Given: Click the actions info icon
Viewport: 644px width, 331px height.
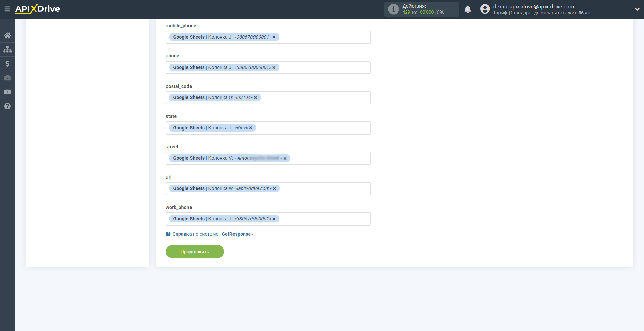Looking at the screenshot, I should (393, 9).
